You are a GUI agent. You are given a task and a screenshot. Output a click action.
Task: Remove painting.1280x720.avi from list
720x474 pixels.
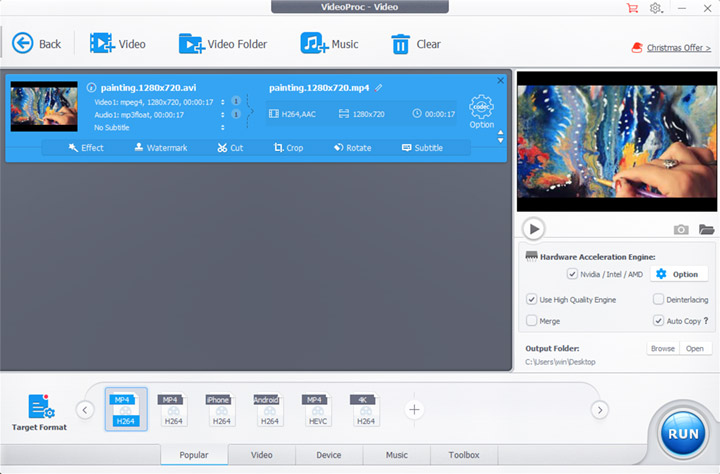[x=501, y=80]
